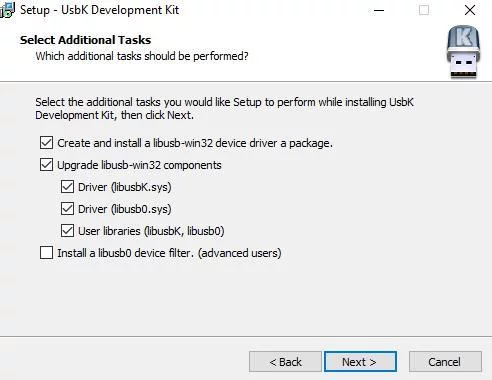Click the 'Upgrade libusb-win32 components' label
The width and height of the screenshot is (492, 380).
[x=139, y=165]
